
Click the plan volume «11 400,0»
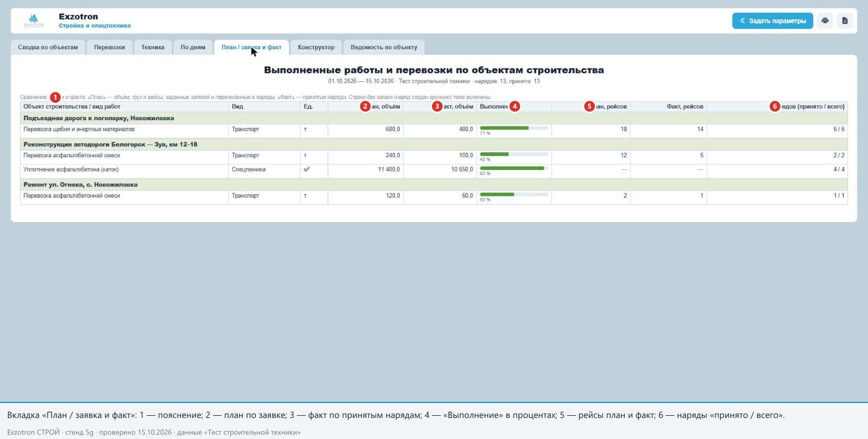(x=389, y=169)
